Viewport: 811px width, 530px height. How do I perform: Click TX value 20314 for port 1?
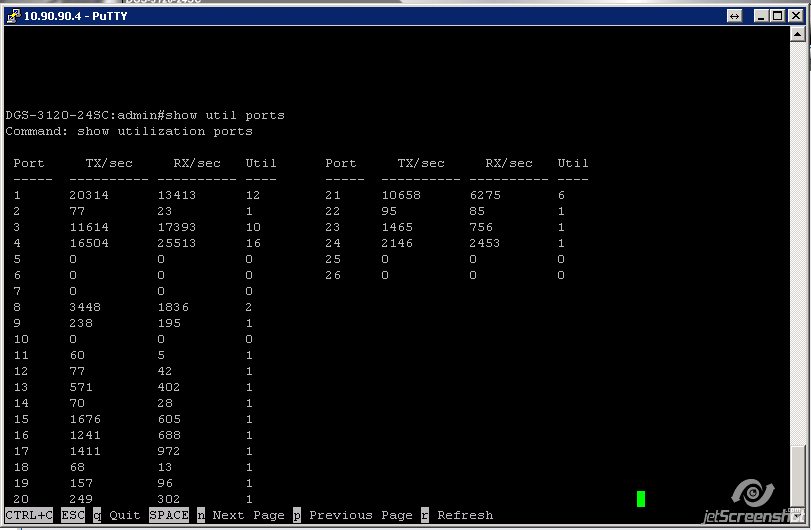(x=89, y=195)
